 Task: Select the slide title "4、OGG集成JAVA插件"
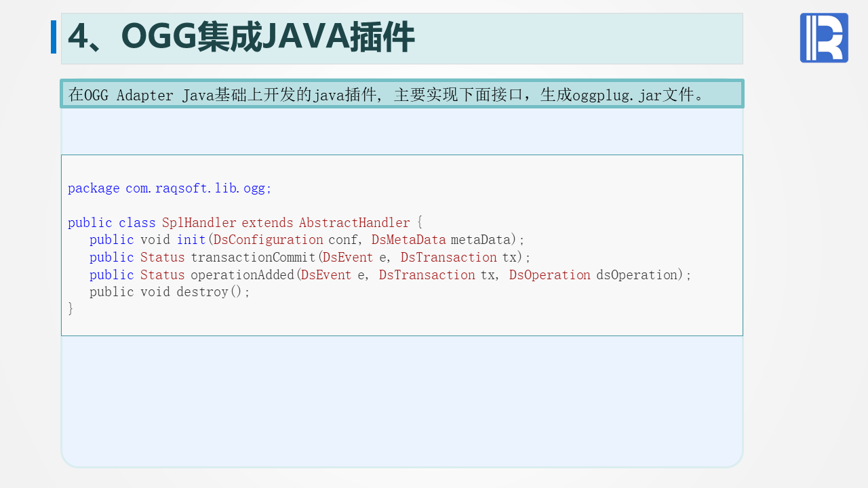click(241, 37)
